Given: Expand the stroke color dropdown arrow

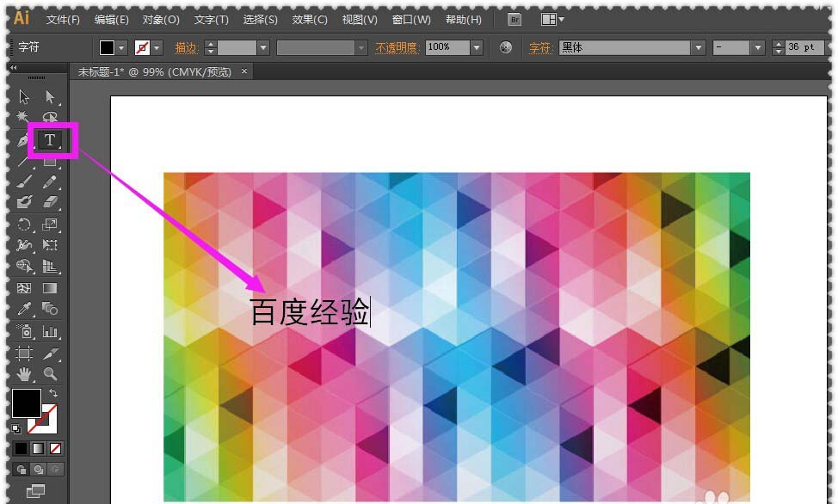Looking at the screenshot, I should point(157,47).
